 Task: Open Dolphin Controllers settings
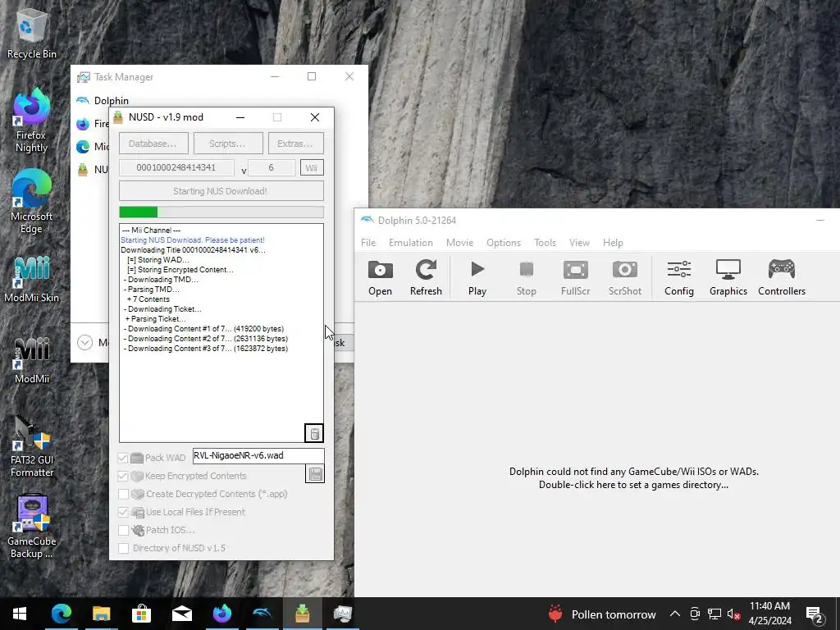(782, 277)
